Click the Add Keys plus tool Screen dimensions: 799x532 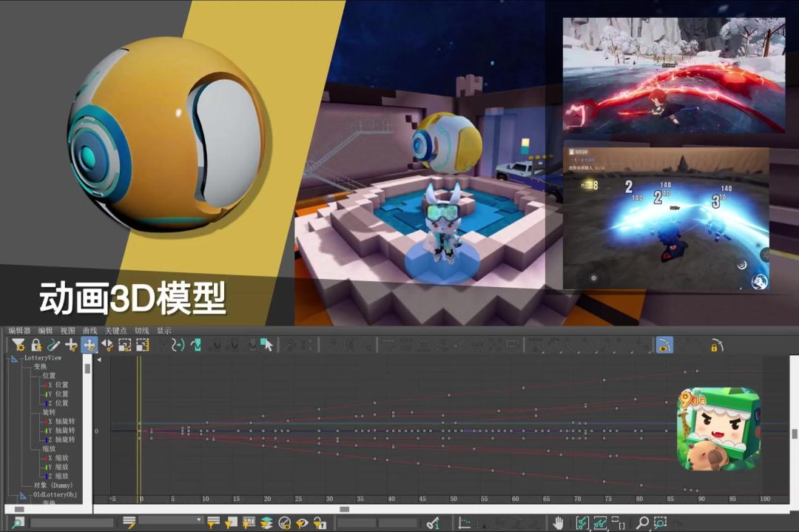(71, 345)
